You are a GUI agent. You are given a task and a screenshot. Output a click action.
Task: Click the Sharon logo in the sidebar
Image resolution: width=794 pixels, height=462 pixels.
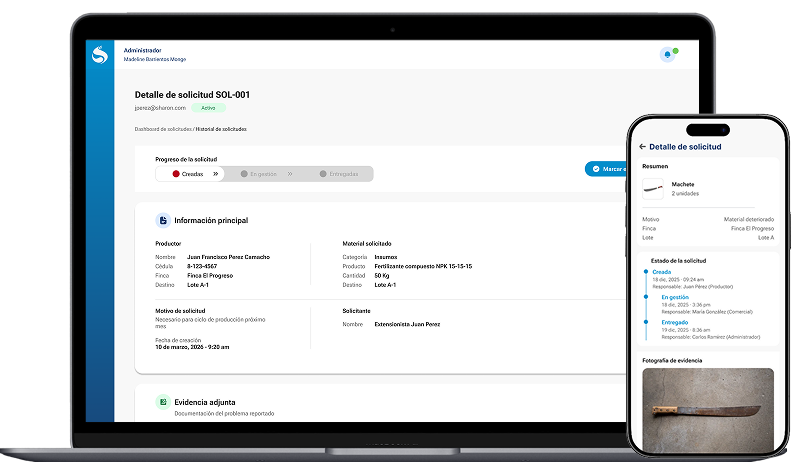100,55
